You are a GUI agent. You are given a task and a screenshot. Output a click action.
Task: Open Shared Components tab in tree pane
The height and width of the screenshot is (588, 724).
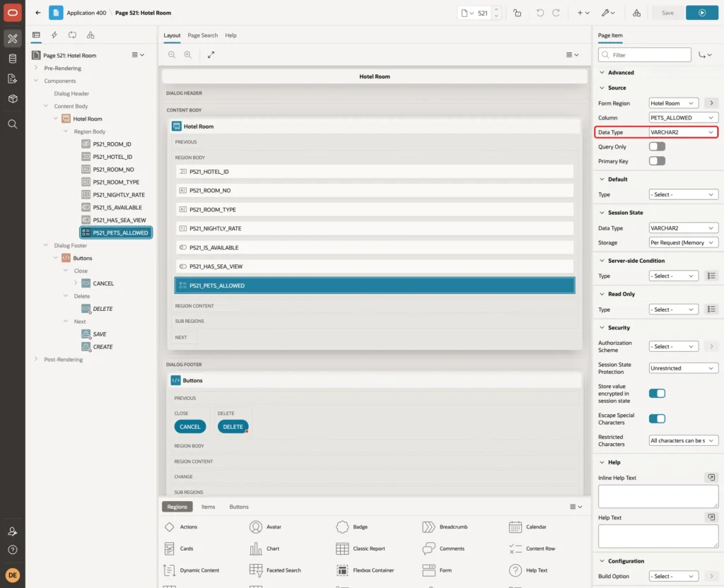coord(90,35)
